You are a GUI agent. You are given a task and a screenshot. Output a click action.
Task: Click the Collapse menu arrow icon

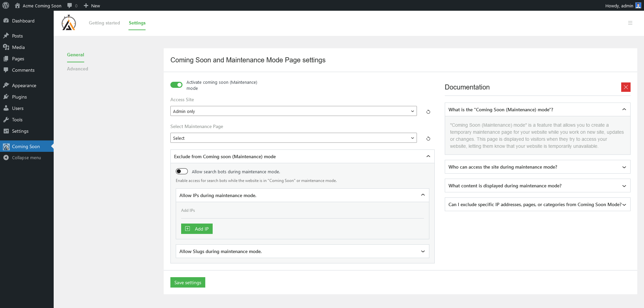[x=6, y=157]
